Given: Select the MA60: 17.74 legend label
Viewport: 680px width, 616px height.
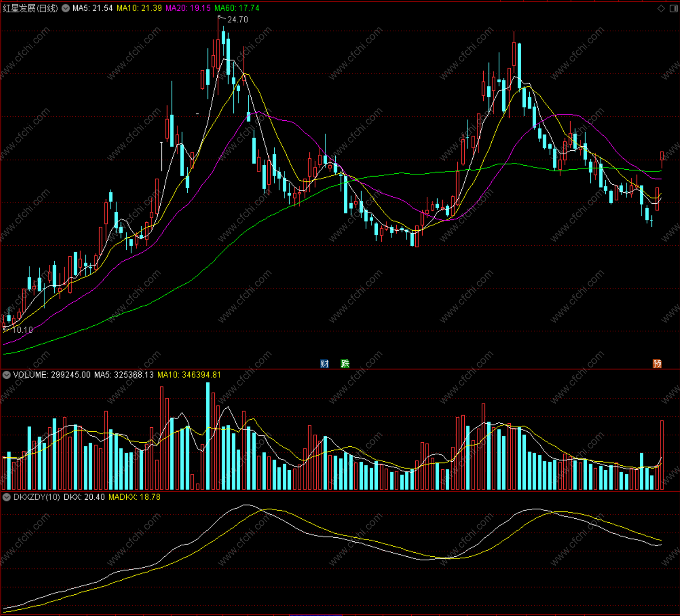Looking at the screenshot, I should point(237,8).
